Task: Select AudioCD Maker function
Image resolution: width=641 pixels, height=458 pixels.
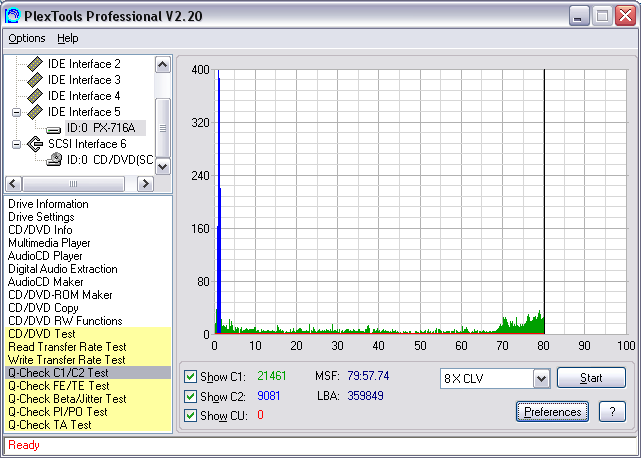Action: click(45, 282)
